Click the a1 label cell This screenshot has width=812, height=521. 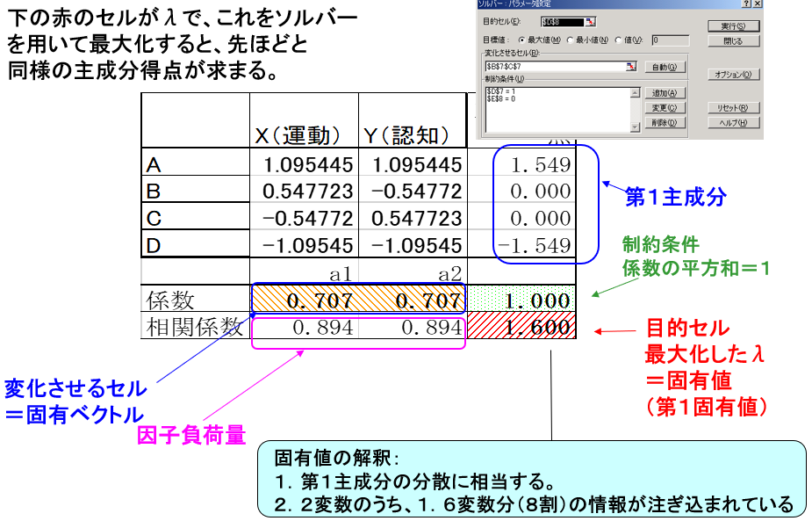coord(304,272)
